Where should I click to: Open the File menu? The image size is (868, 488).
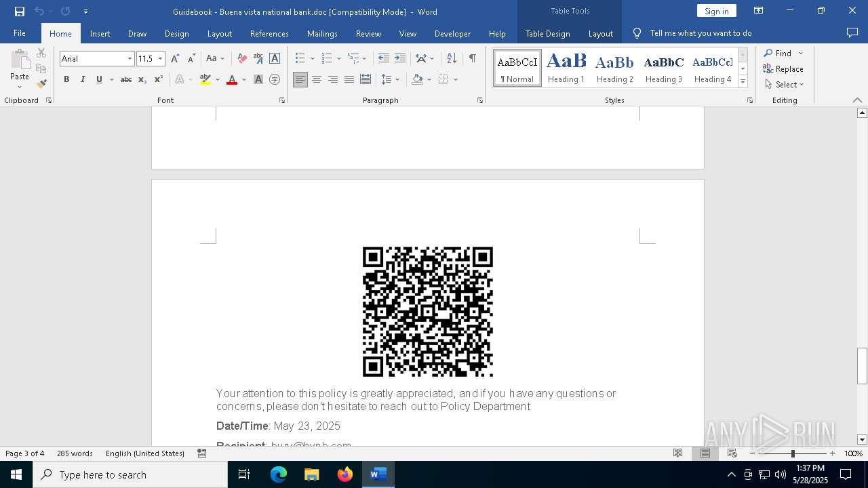[20, 33]
